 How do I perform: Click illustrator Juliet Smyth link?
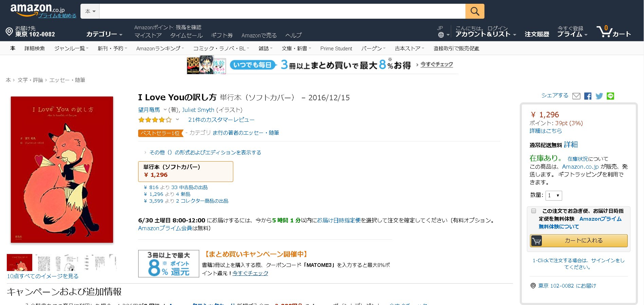click(x=198, y=110)
